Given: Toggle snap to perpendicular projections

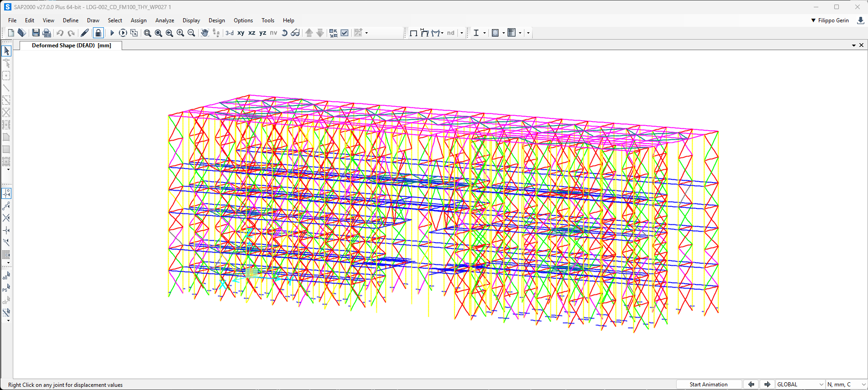Looking at the screenshot, I should point(6,230).
